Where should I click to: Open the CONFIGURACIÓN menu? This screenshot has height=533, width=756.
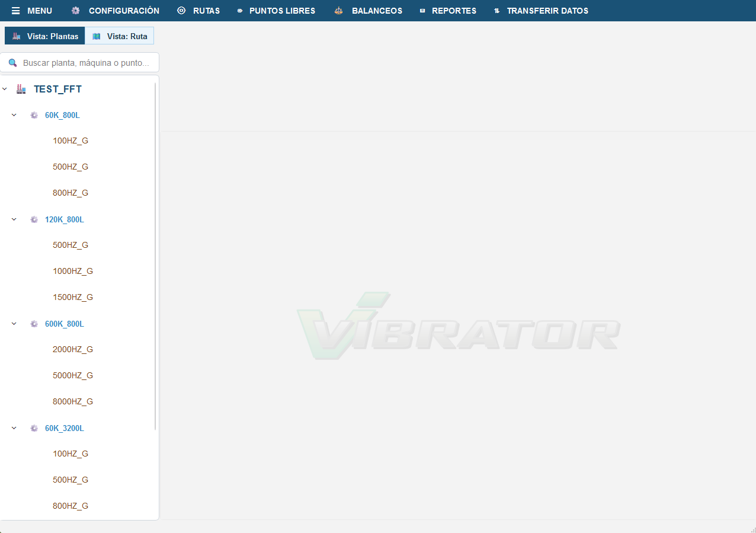coord(115,11)
